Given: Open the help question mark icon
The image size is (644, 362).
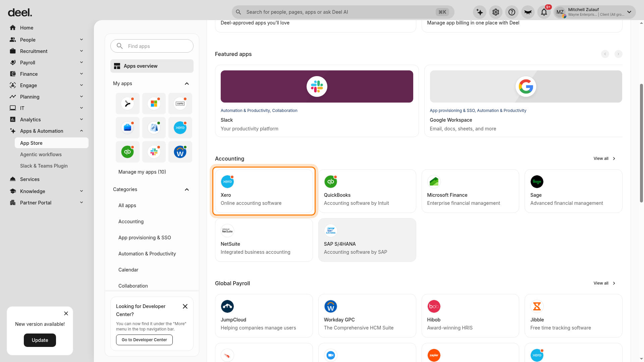Looking at the screenshot, I should coord(512,12).
